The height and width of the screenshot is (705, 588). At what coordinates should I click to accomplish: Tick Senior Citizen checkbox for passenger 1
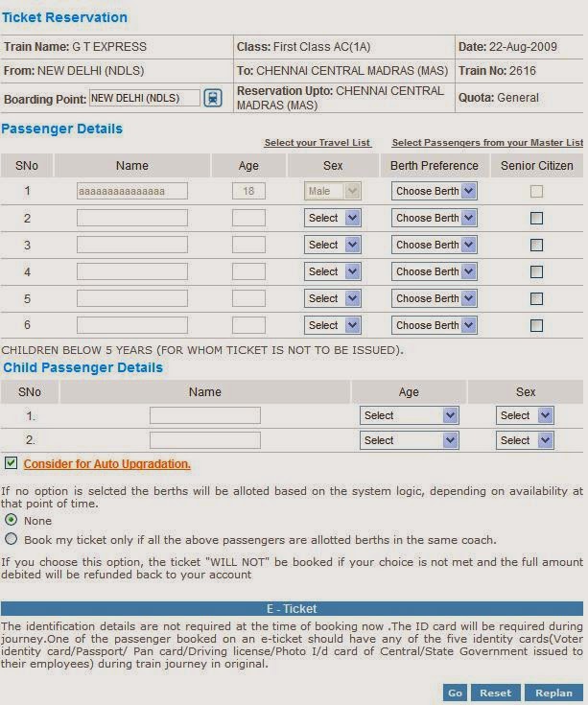(x=536, y=191)
